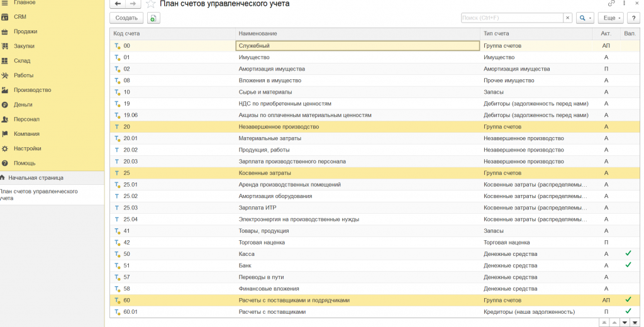Open the Еще dropdown menu
Screen dimensions: 644x327
pos(611,18)
